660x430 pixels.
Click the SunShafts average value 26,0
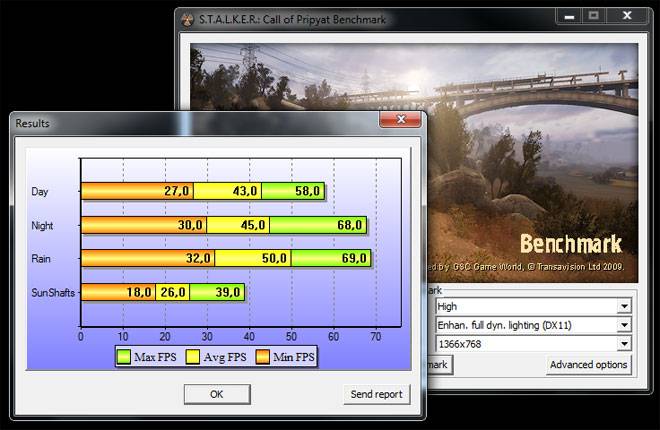(x=173, y=292)
